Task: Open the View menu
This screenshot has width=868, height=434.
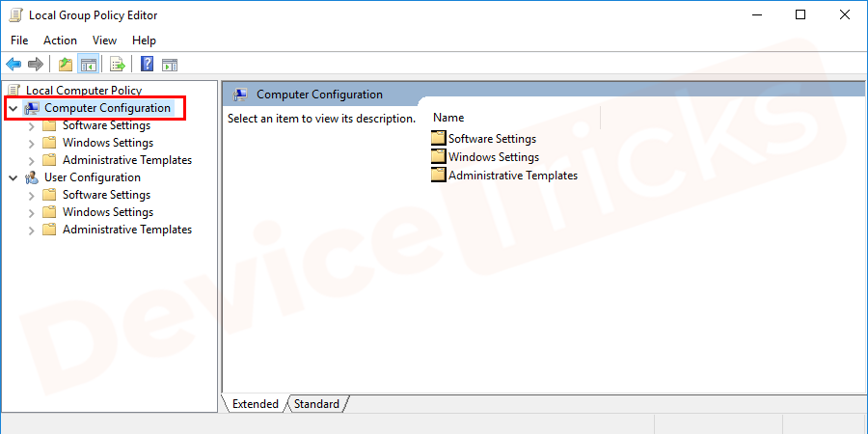Action: coord(104,41)
